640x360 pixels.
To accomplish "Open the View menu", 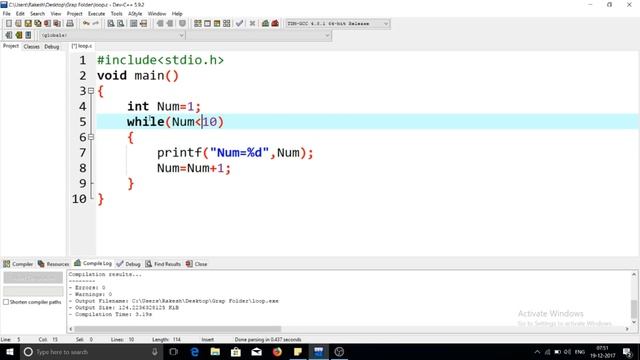I will 56,13.
